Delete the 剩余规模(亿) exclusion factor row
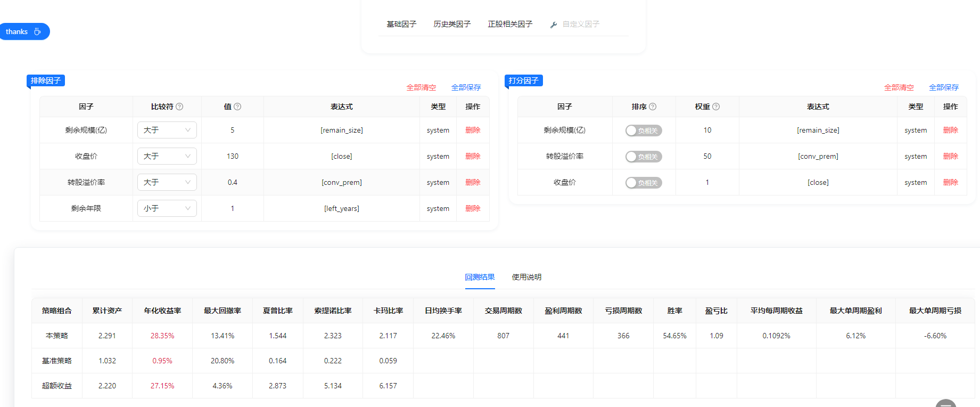 pos(473,130)
